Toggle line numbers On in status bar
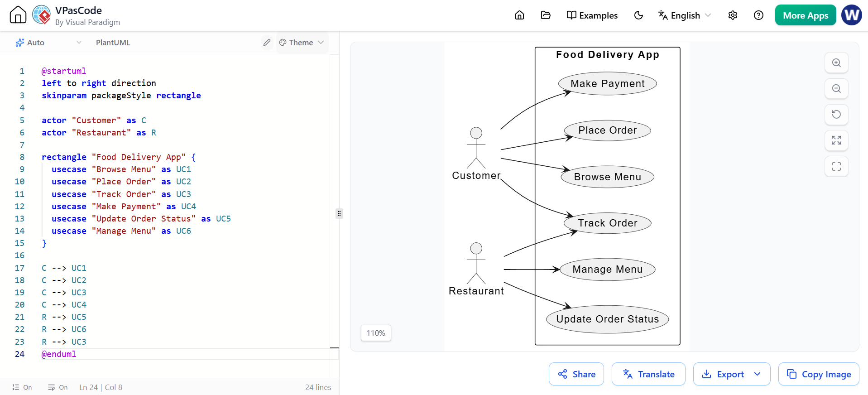Image resolution: width=868 pixels, height=395 pixels. (22, 387)
